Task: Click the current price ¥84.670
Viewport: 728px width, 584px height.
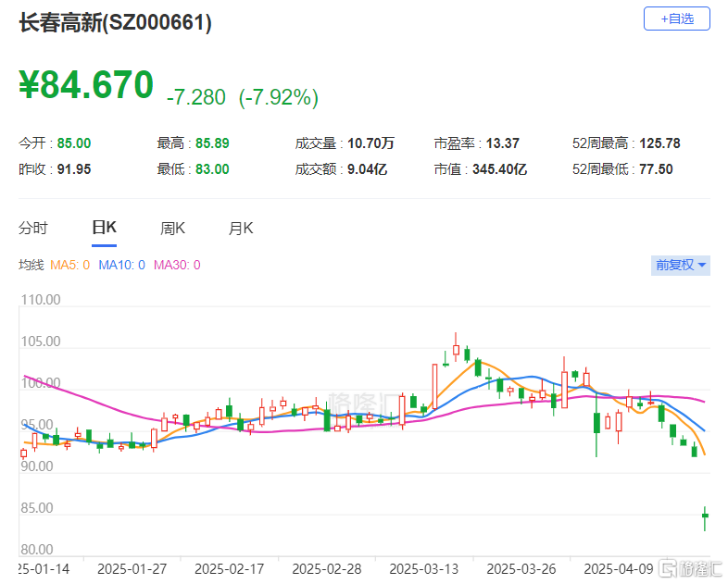Action: 86,85
